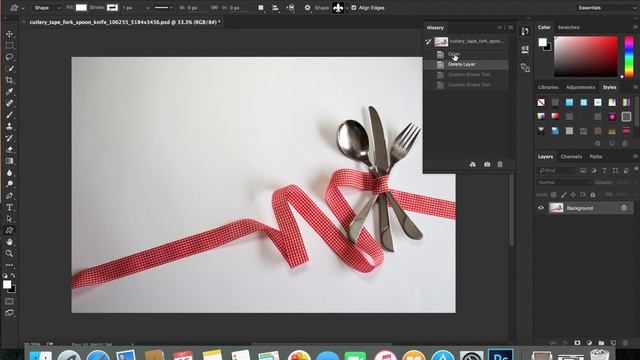640x360 pixels.
Task: Open the Normal blend mode dropdown
Action: pos(564,182)
